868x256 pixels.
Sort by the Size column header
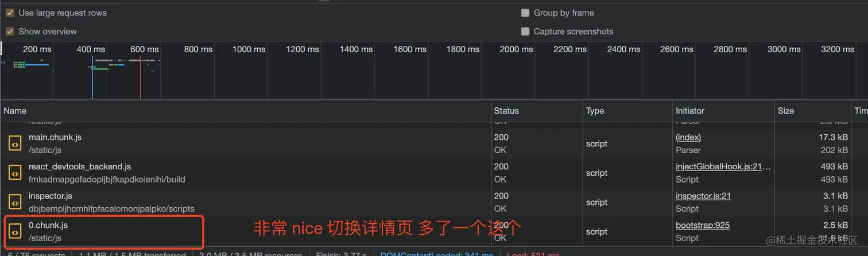pos(812,111)
